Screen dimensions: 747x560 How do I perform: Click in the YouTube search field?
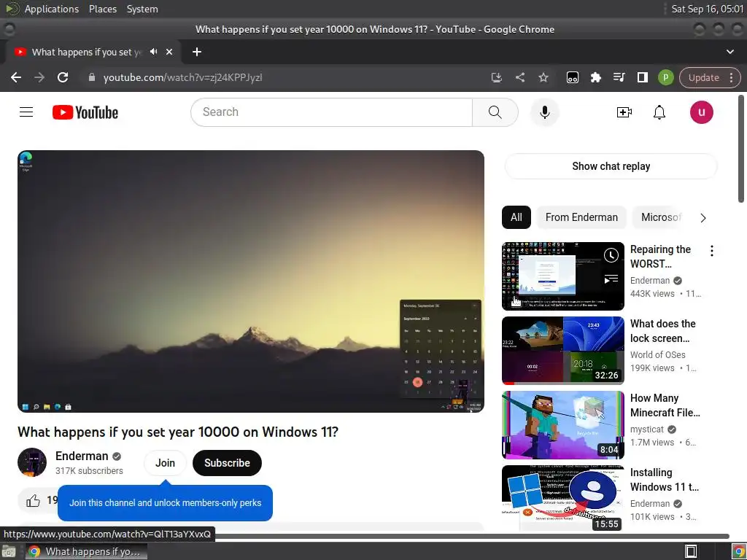point(332,112)
